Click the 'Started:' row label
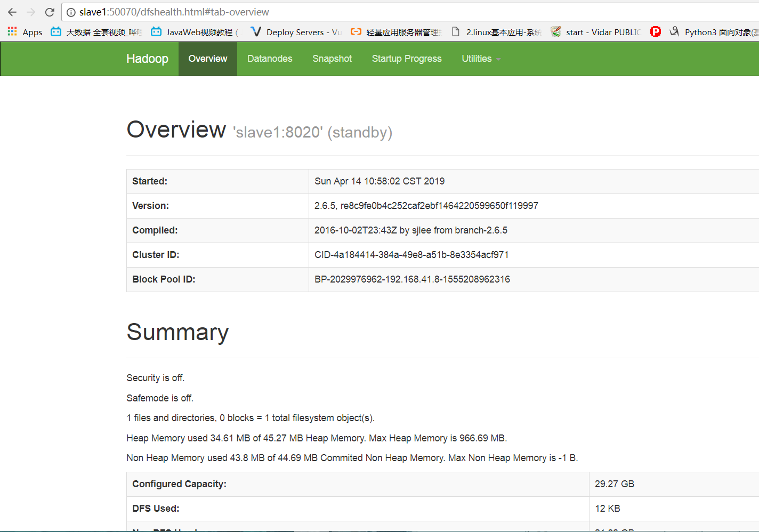The height and width of the screenshot is (532, 759). pos(150,181)
